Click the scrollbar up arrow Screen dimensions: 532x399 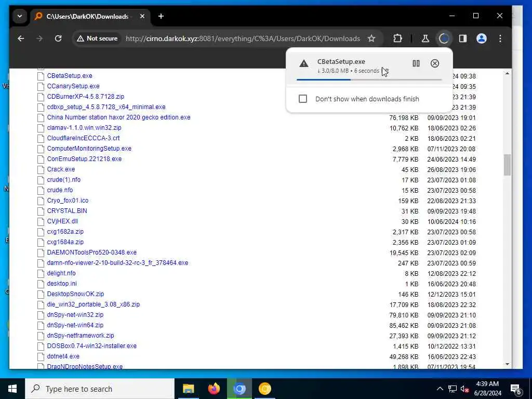click(x=507, y=74)
